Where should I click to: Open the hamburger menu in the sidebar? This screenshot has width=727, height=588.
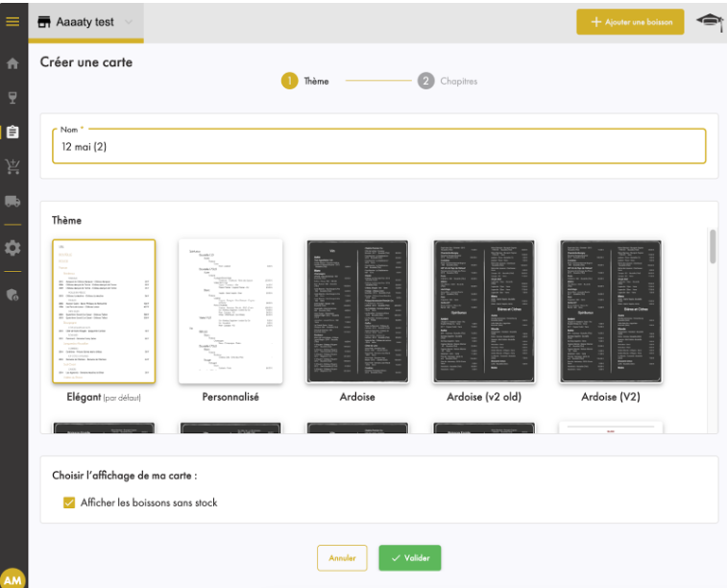pyautogui.click(x=13, y=21)
